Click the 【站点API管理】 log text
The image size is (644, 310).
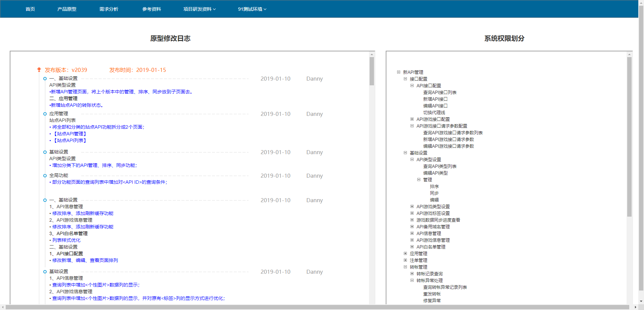click(70, 134)
